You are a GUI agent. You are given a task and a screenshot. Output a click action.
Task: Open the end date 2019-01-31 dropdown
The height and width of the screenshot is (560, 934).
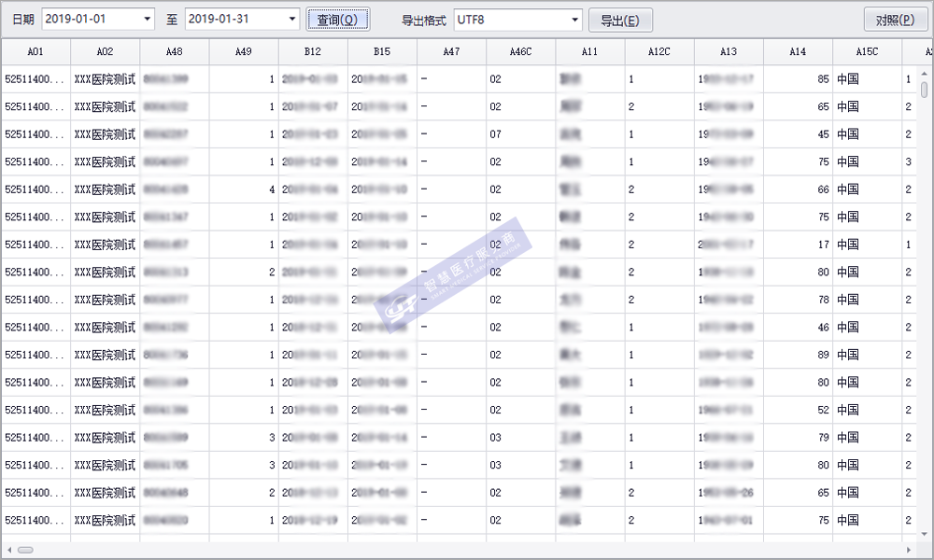291,20
